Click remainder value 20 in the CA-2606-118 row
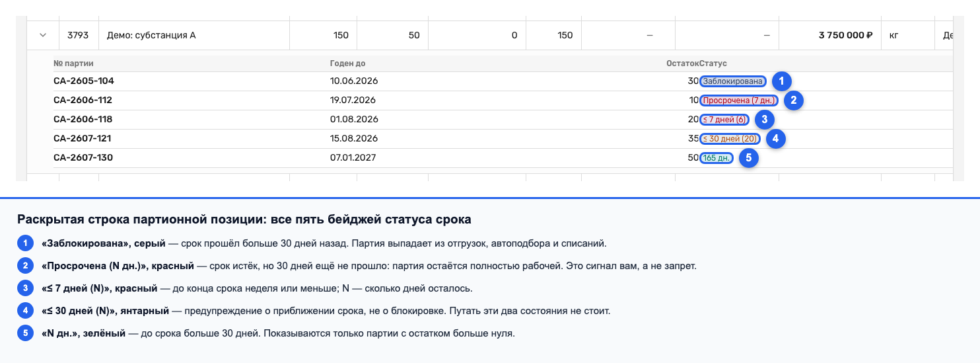The width and height of the screenshot is (980, 363). coord(693,120)
